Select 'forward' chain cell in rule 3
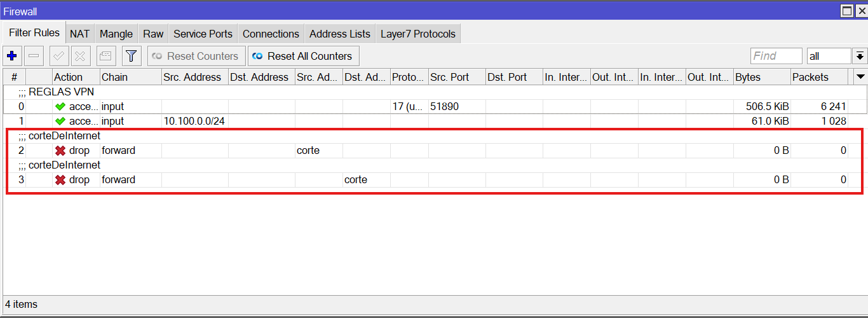 click(131, 180)
